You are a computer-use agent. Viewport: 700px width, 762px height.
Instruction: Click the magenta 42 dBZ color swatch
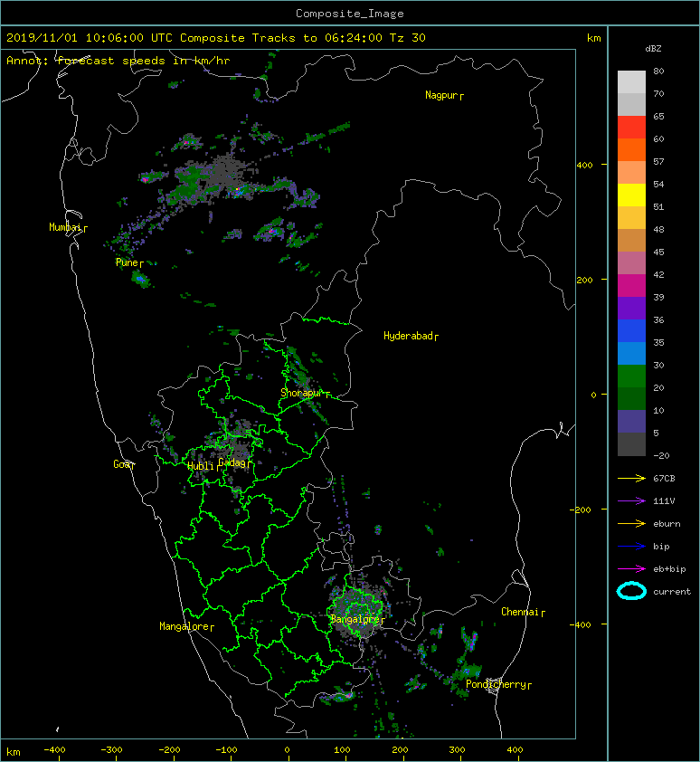pos(631,285)
